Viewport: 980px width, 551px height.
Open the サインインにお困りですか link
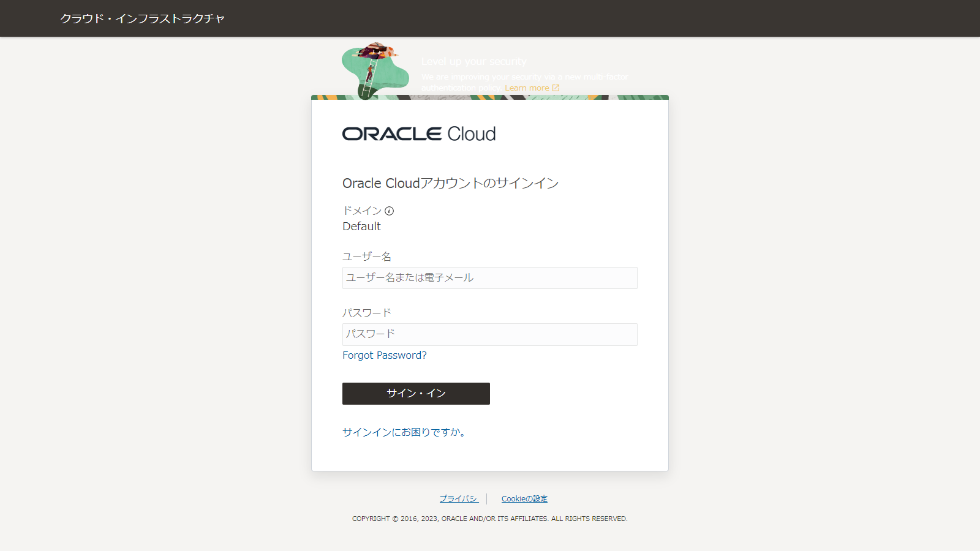(x=404, y=432)
